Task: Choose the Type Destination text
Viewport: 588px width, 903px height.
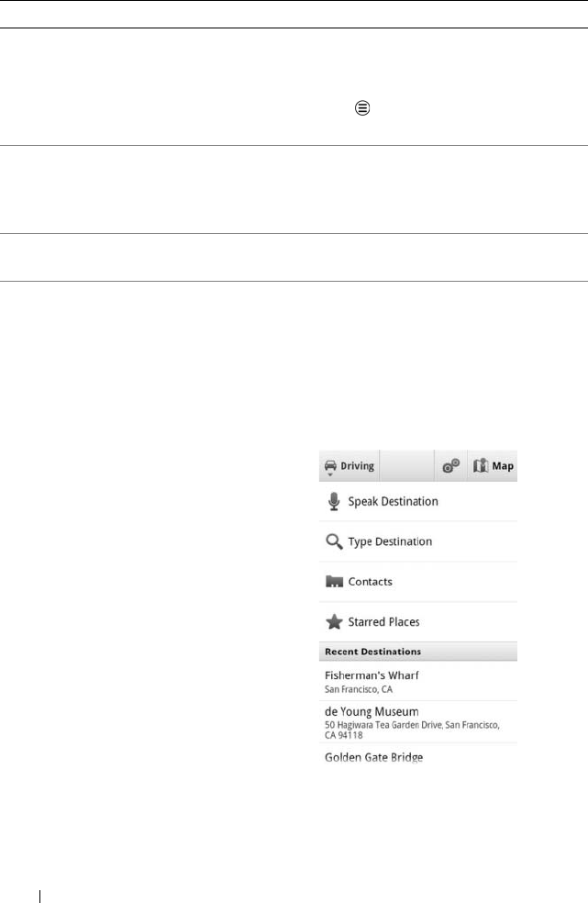Action: [x=390, y=541]
